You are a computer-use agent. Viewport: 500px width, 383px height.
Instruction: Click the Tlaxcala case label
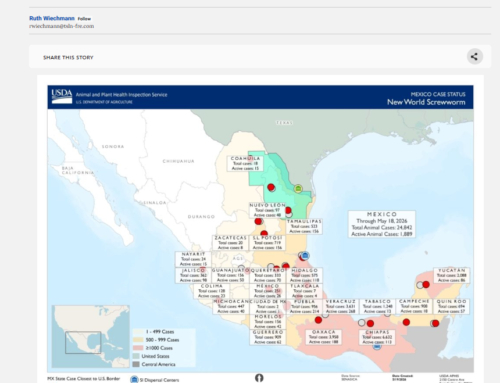(x=305, y=291)
